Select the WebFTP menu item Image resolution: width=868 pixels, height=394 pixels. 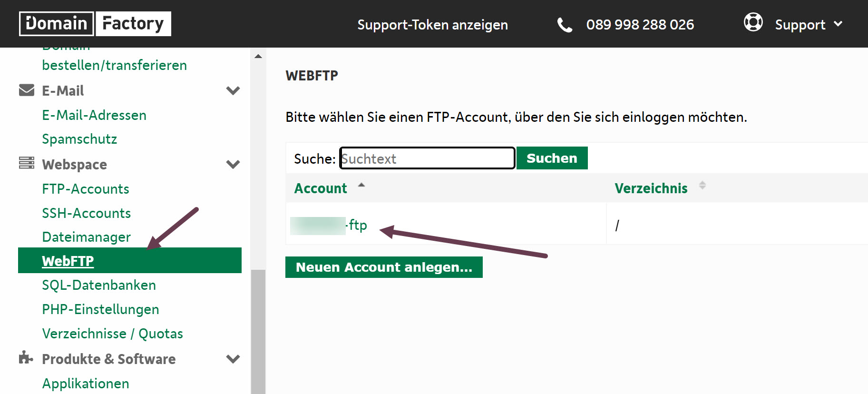coord(68,261)
